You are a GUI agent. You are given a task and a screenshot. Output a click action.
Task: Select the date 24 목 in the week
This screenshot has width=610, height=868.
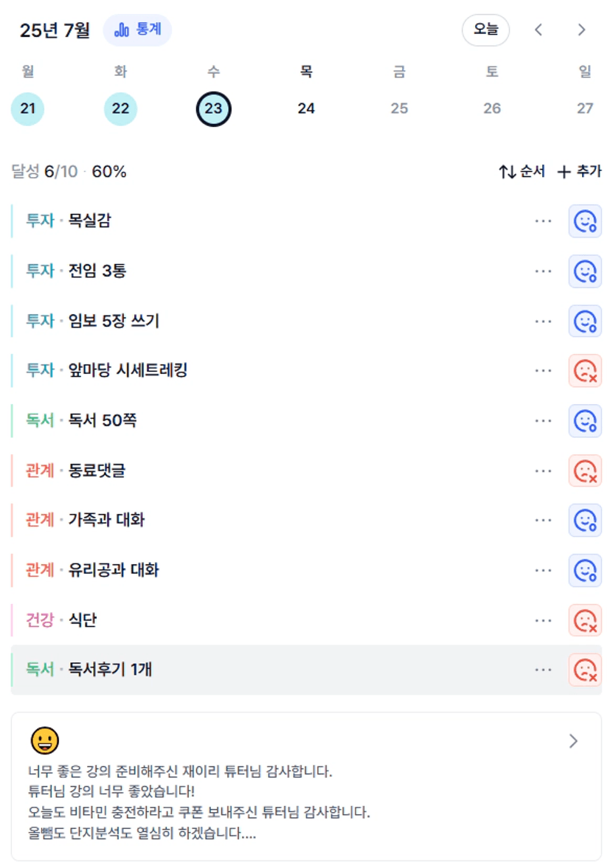306,108
